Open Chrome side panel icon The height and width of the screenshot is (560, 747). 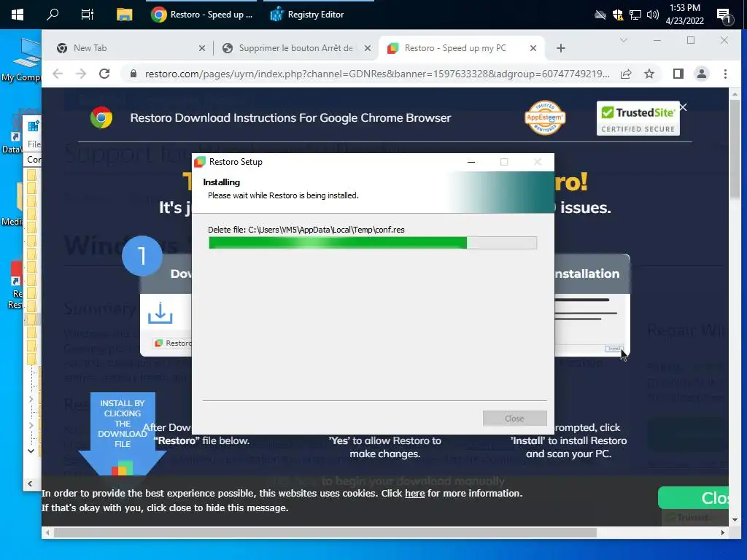tap(678, 74)
